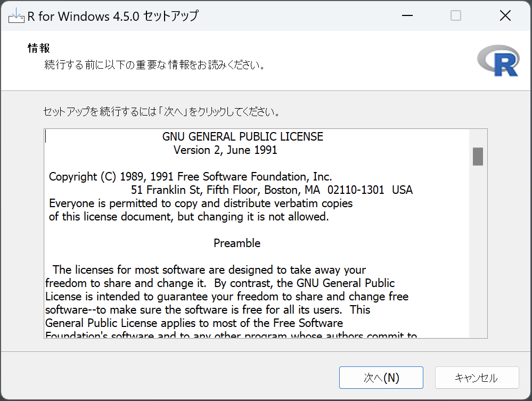
Task: Click the scrollbar track below the thumb
Action: tap(478, 251)
